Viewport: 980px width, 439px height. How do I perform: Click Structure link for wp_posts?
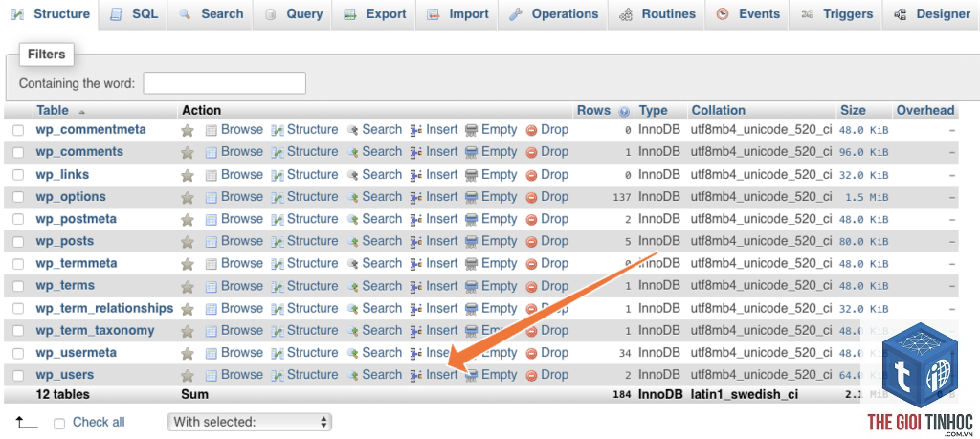[x=313, y=241]
